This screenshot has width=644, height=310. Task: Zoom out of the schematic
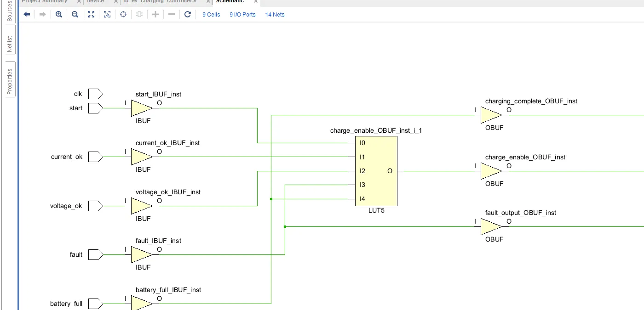click(75, 14)
